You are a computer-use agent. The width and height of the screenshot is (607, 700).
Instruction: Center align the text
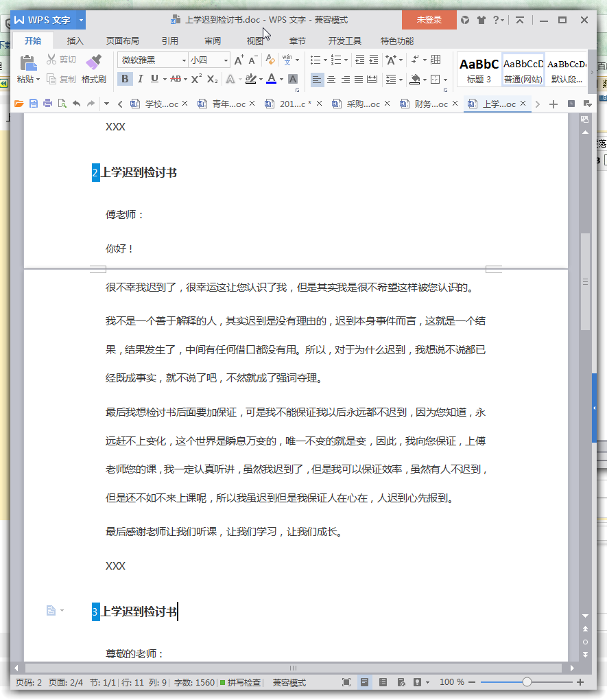[x=331, y=80]
